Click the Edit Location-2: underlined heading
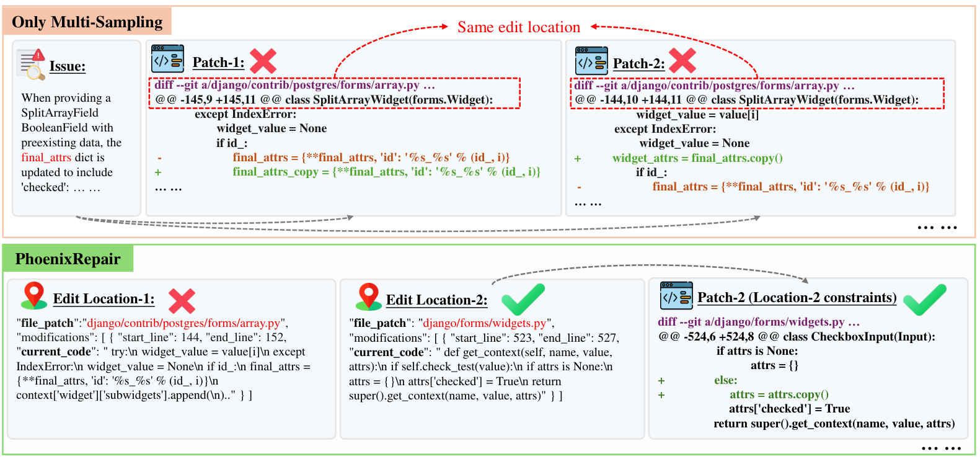Screen dimensions: 980x459 436,300
